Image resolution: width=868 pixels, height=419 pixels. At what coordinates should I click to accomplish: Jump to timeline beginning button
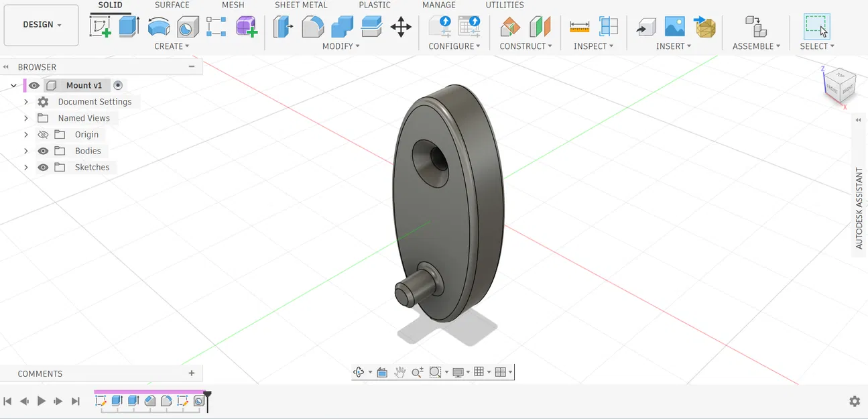[x=7, y=401]
